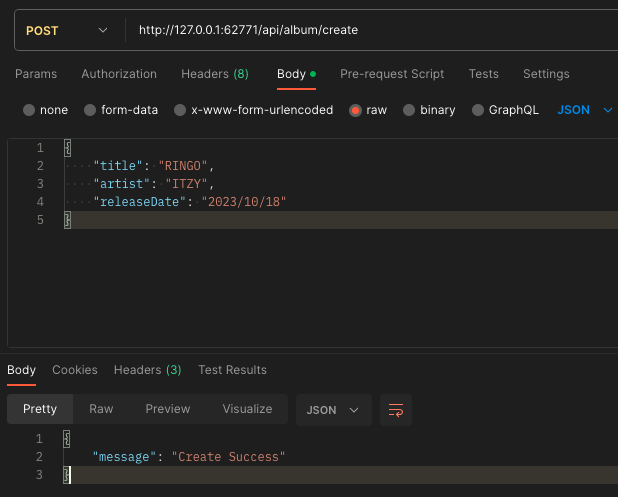
Task: View the Test Results tab
Action: (x=232, y=370)
